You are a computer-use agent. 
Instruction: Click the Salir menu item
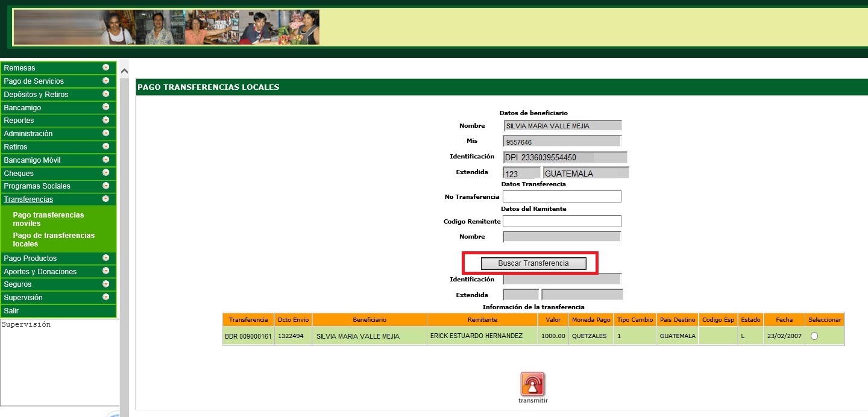click(11, 311)
